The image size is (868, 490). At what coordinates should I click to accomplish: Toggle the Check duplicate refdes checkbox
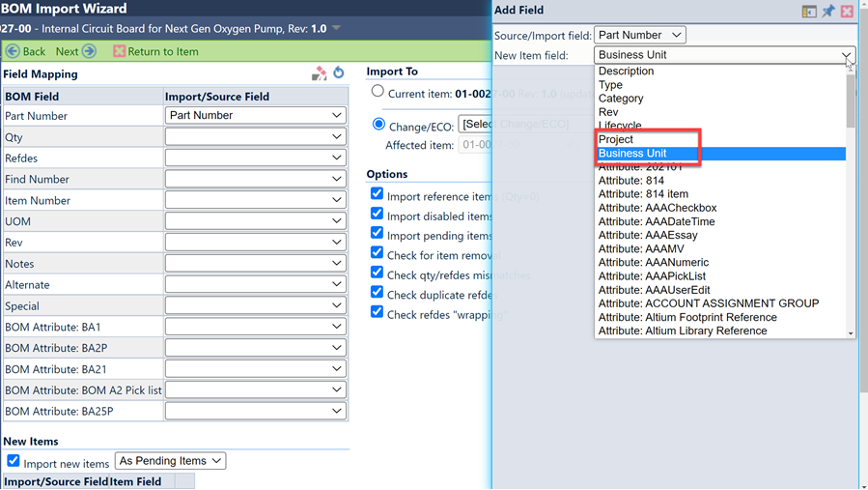(377, 293)
